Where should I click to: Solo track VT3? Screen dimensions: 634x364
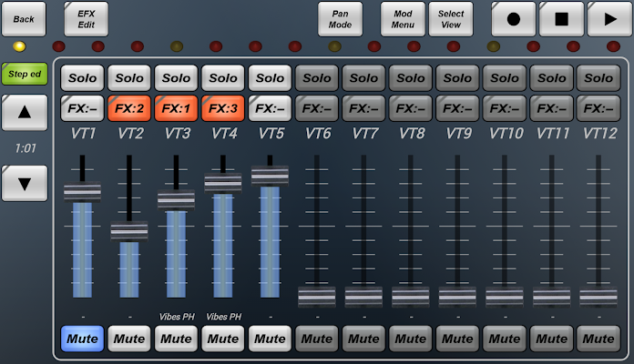point(177,77)
